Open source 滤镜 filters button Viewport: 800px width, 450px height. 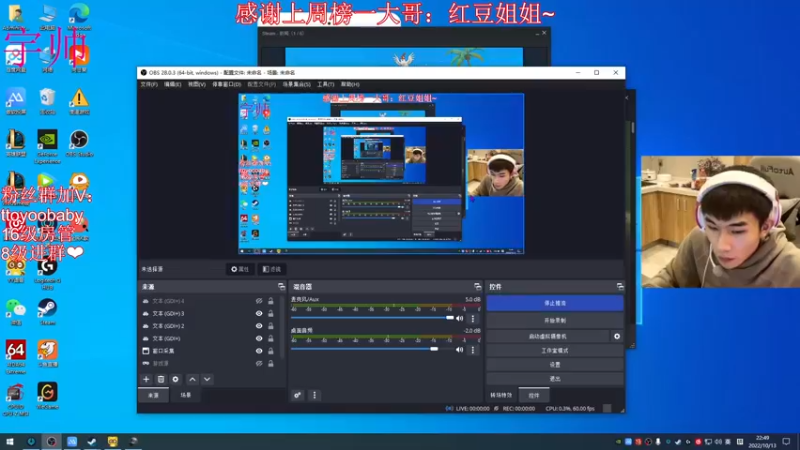pos(271,269)
